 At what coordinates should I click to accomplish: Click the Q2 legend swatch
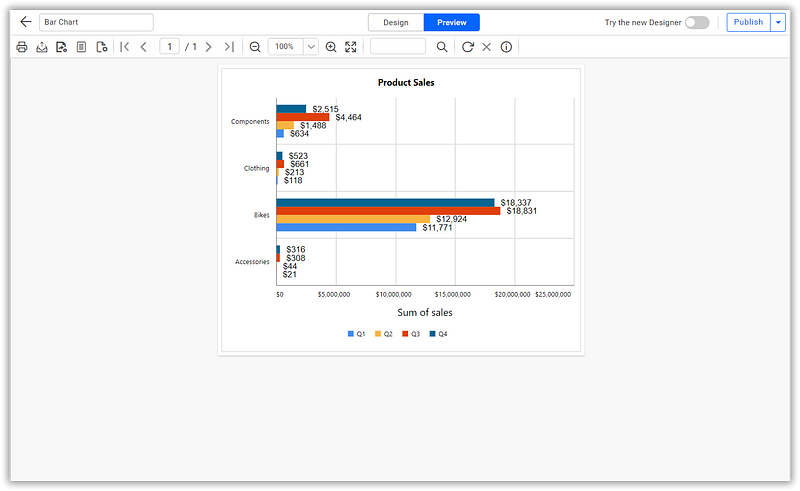(378, 334)
